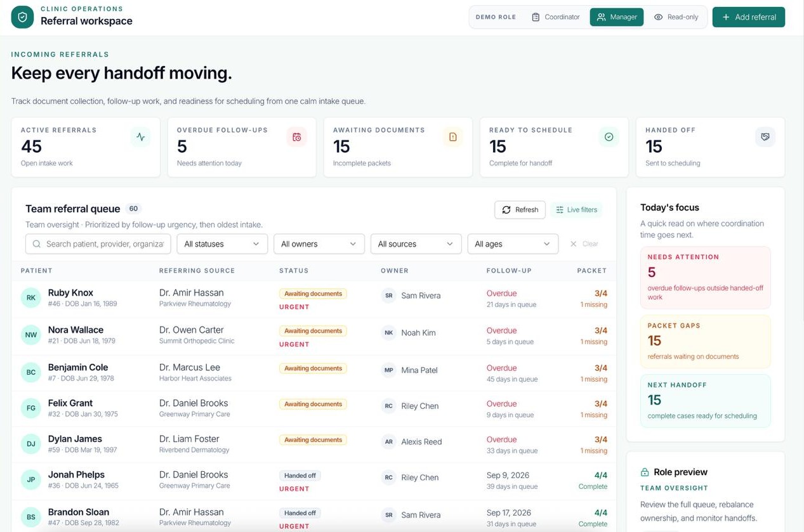Open the Packet Gaps focus card
This screenshot has width=804, height=532.
click(x=706, y=342)
